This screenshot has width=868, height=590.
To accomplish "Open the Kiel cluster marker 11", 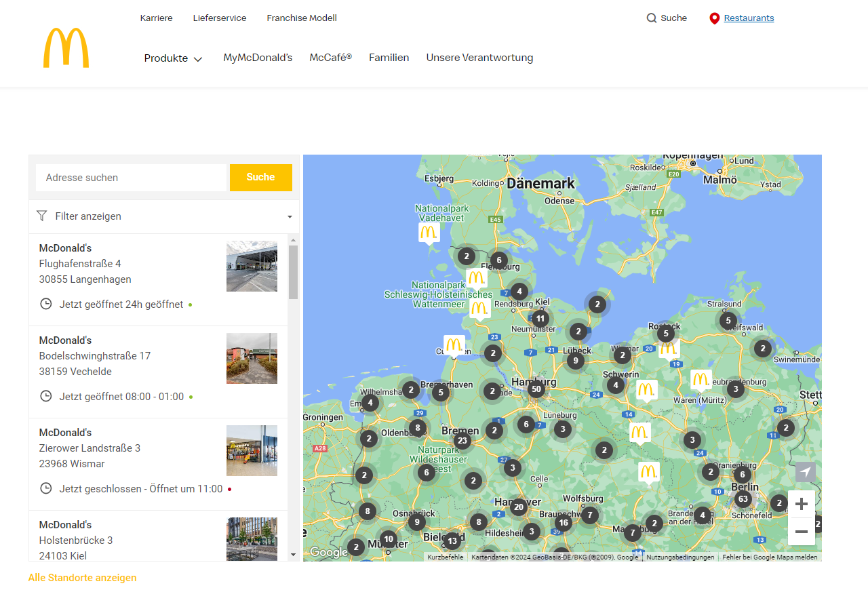I will tap(540, 318).
